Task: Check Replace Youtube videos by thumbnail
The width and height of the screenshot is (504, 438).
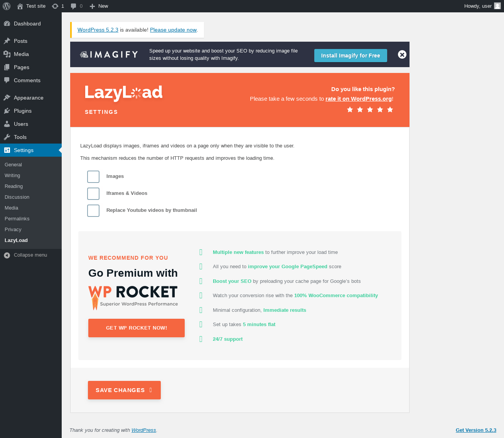Action: pyautogui.click(x=93, y=211)
